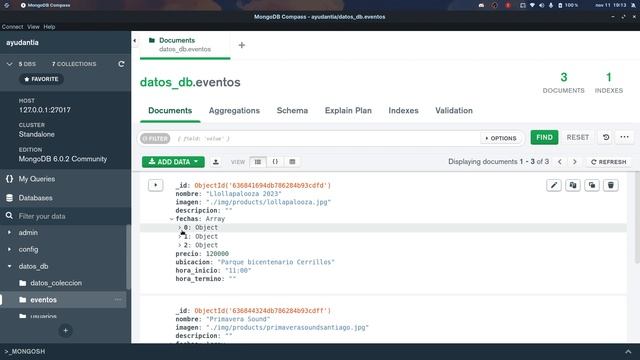
Task: Expand the config database
Action: coord(9,249)
